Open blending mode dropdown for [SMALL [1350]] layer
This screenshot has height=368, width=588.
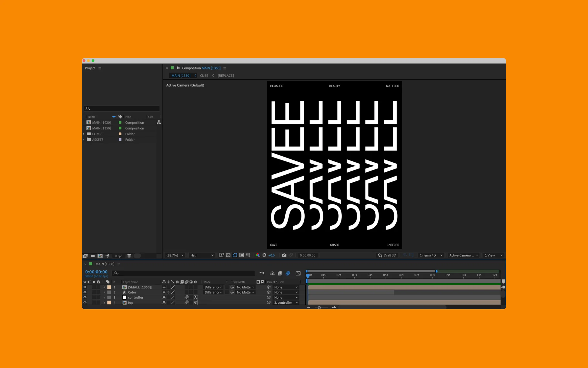pyautogui.click(x=213, y=287)
